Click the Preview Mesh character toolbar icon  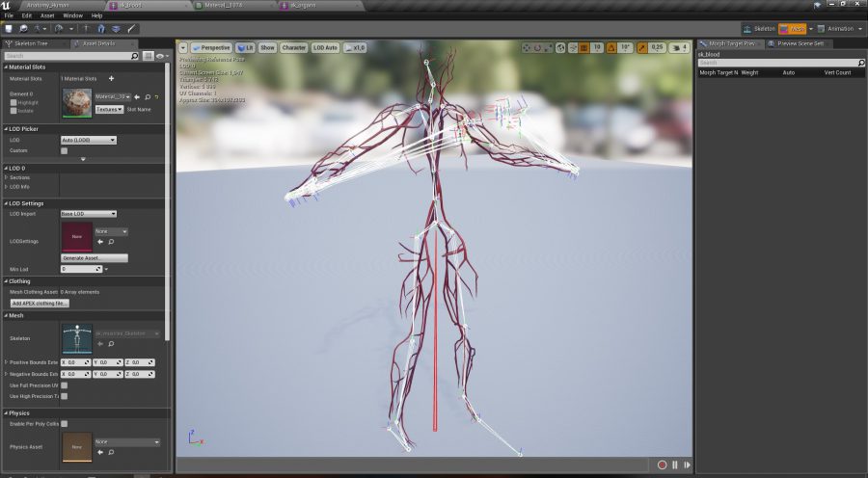click(38, 28)
